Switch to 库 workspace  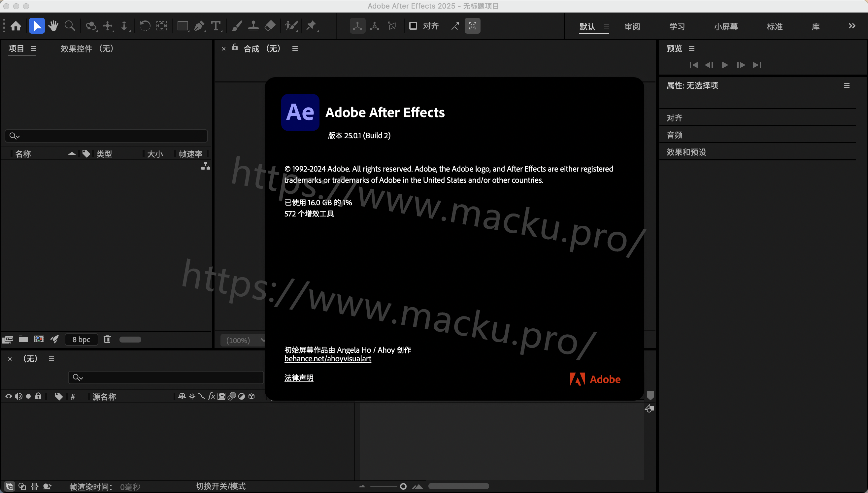tap(816, 27)
